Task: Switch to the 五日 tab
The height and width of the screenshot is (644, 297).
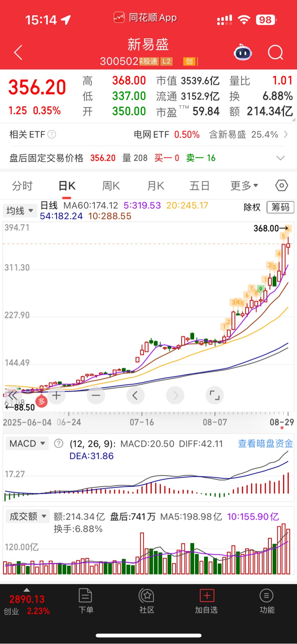Action: point(200,186)
